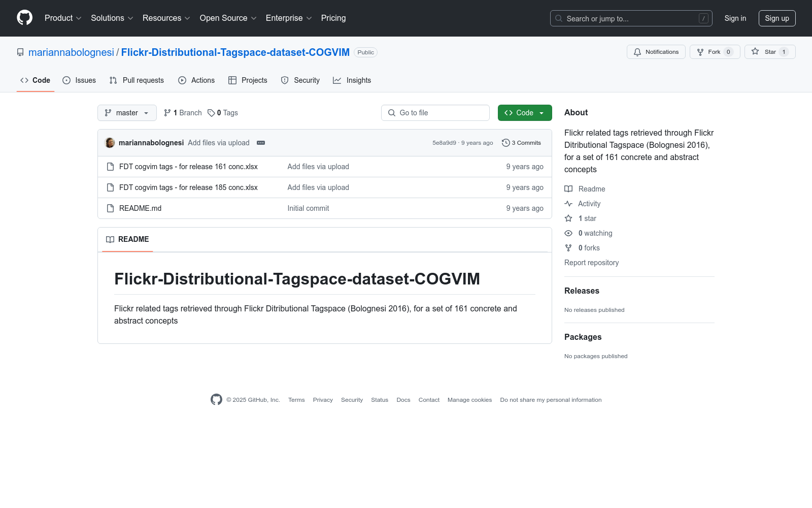The width and height of the screenshot is (812, 508).
Task: Open the Pull requests tab
Action: (x=137, y=80)
